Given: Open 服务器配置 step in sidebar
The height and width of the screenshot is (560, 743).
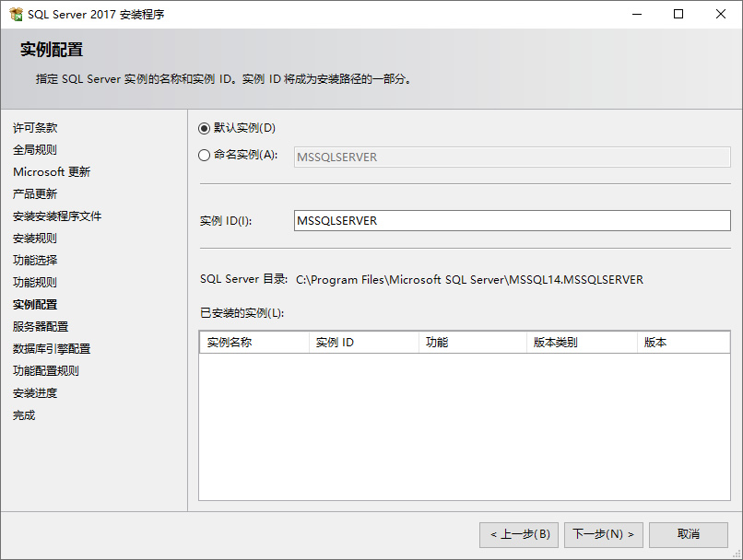Looking at the screenshot, I should point(41,327).
